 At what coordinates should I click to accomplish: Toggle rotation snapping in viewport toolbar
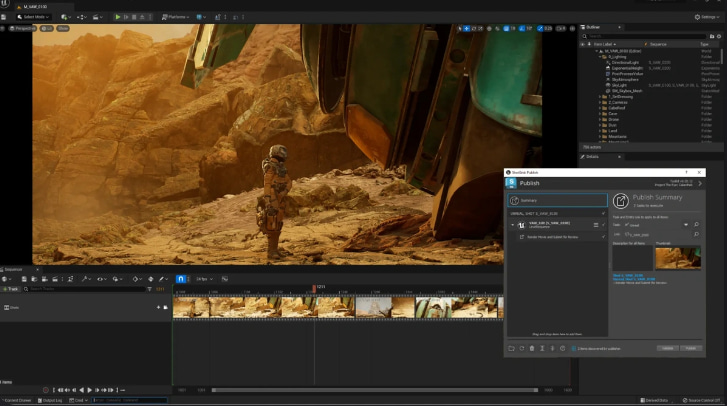pyautogui.click(x=522, y=28)
